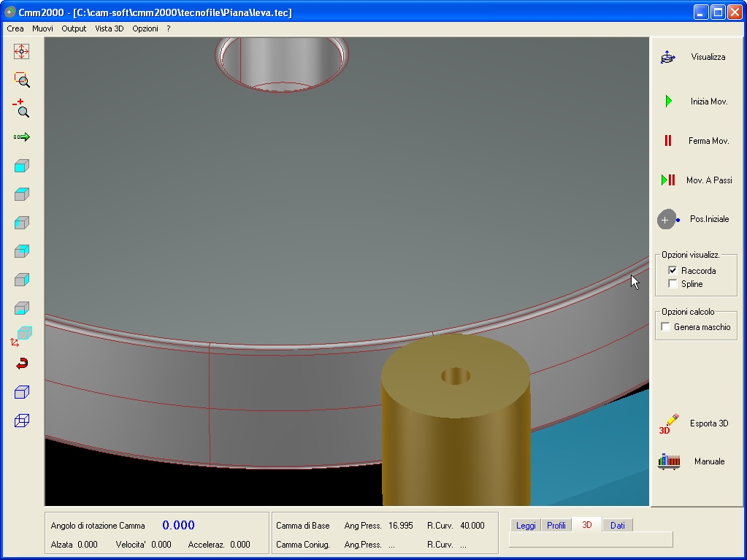Uncheck the Raccorda checkbox
This screenshot has width=747, height=560.
pyautogui.click(x=673, y=270)
